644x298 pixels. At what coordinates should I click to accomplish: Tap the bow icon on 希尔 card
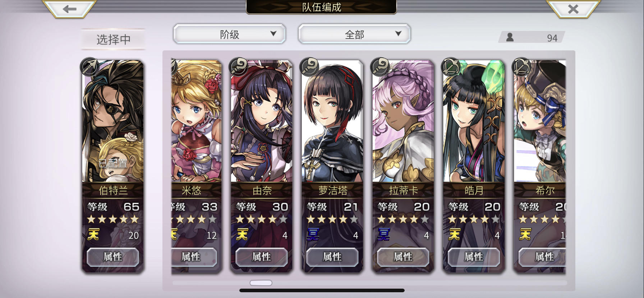point(521,66)
